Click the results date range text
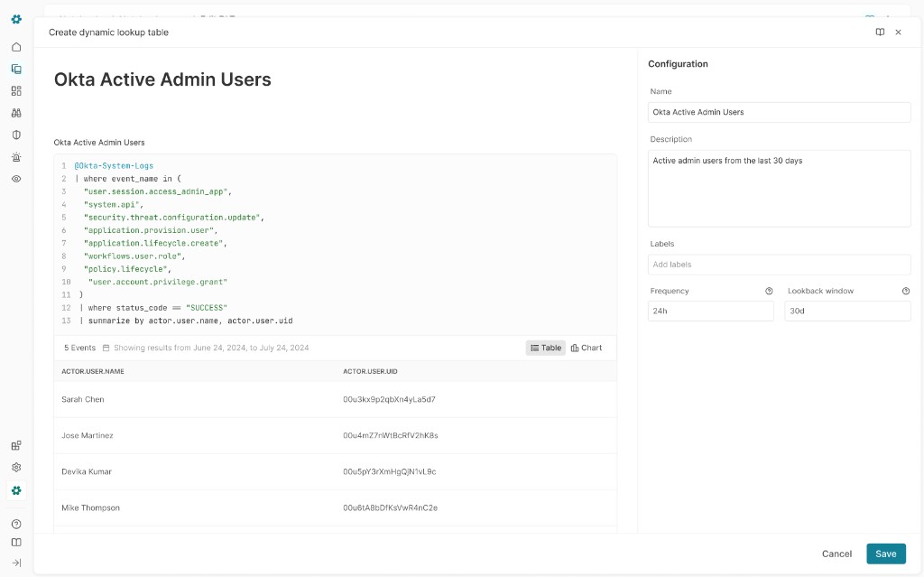This screenshot has width=924, height=577. pos(211,348)
